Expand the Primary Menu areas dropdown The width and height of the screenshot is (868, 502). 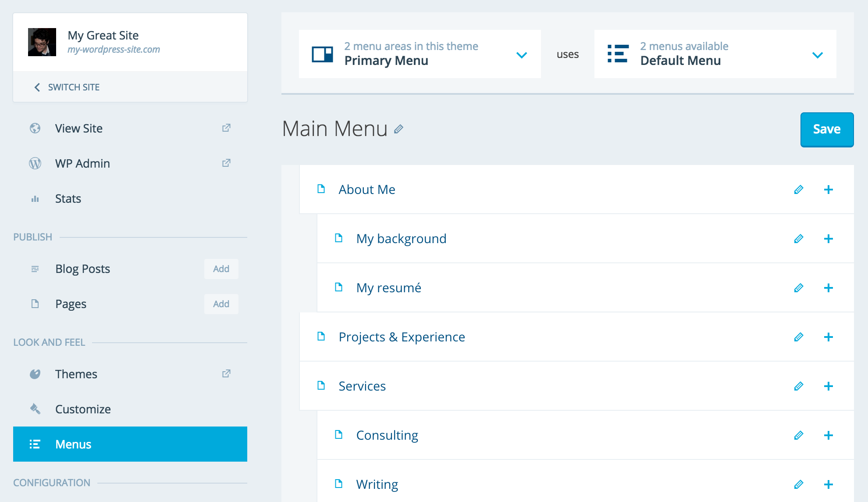pos(521,55)
